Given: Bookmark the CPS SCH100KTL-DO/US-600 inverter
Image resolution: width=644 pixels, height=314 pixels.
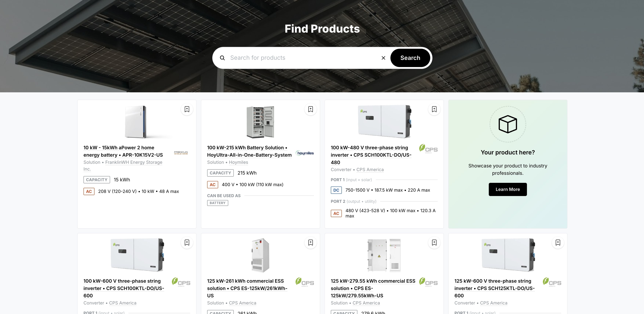Looking at the screenshot, I should pyautogui.click(x=187, y=243).
